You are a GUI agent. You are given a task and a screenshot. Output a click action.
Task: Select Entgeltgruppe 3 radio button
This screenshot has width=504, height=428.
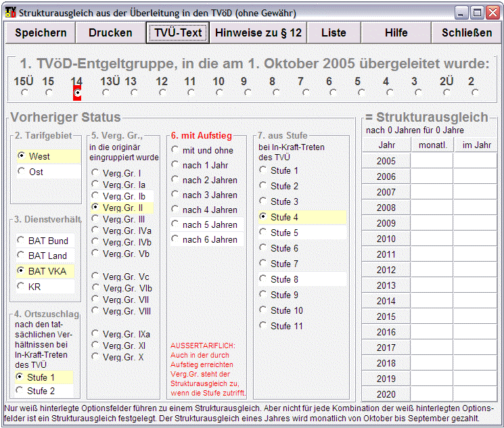418,93
